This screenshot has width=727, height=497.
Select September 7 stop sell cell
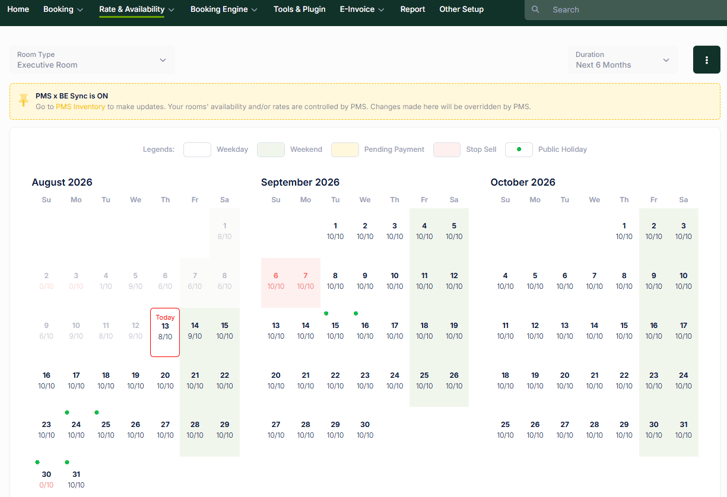click(x=306, y=283)
